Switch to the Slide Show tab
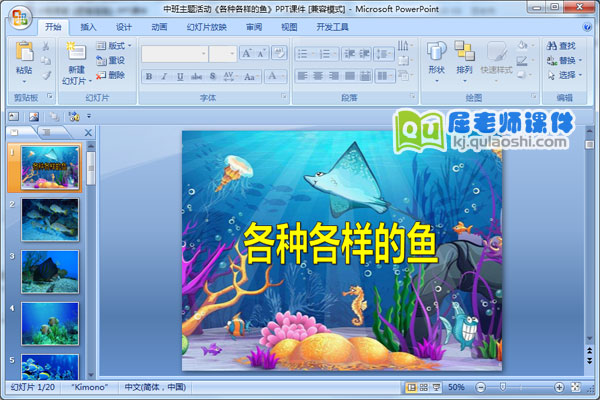This screenshot has width=600, height=400. click(x=207, y=27)
